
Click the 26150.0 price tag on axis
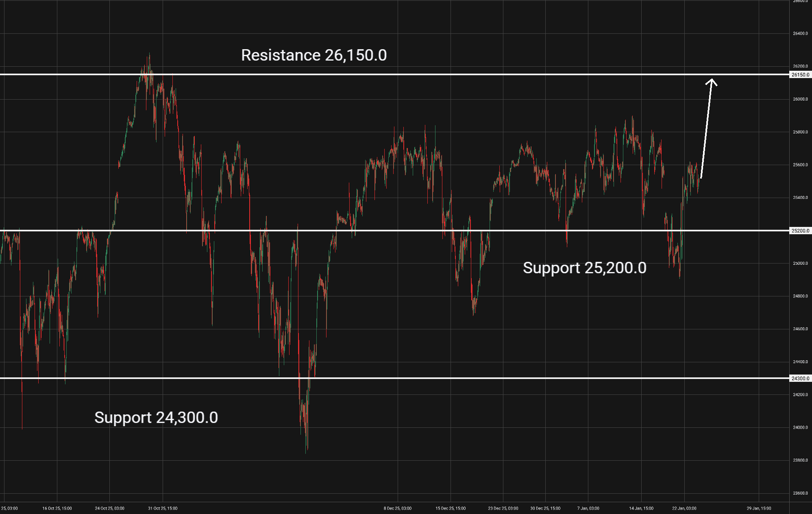(800, 75)
